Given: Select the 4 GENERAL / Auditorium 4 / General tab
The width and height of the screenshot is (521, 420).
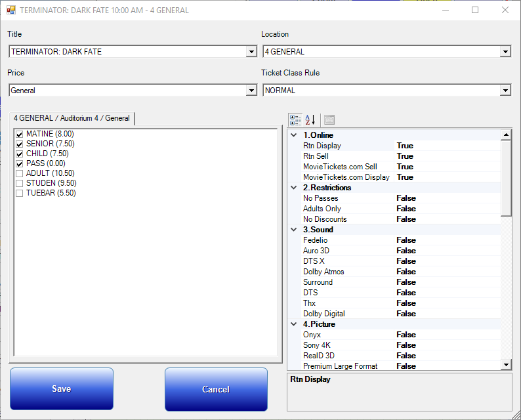Looking at the screenshot, I should 72,118.
